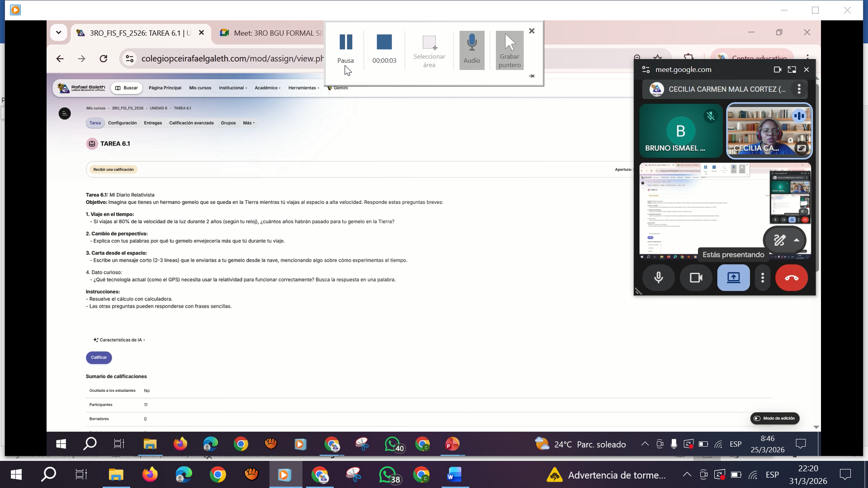The width and height of the screenshot is (868, 488).
Task: Expand the Institucional dropdown menu
Action: (233, 88)
